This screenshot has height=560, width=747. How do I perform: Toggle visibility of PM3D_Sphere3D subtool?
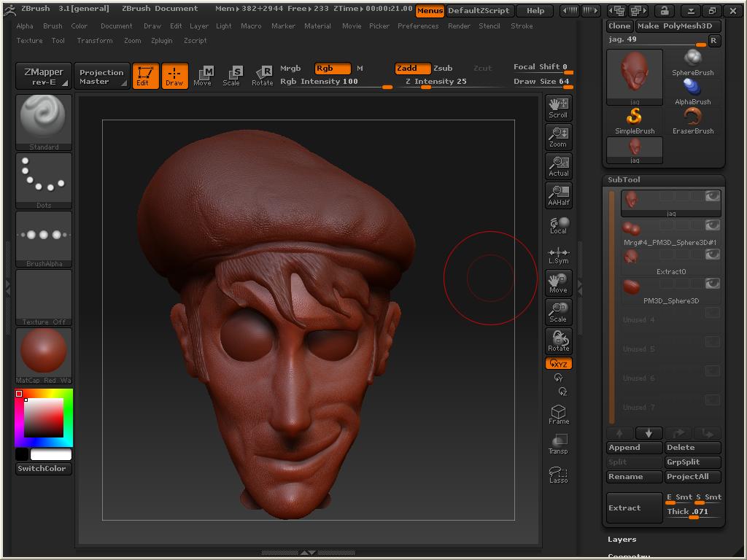(x=712, y=284)
